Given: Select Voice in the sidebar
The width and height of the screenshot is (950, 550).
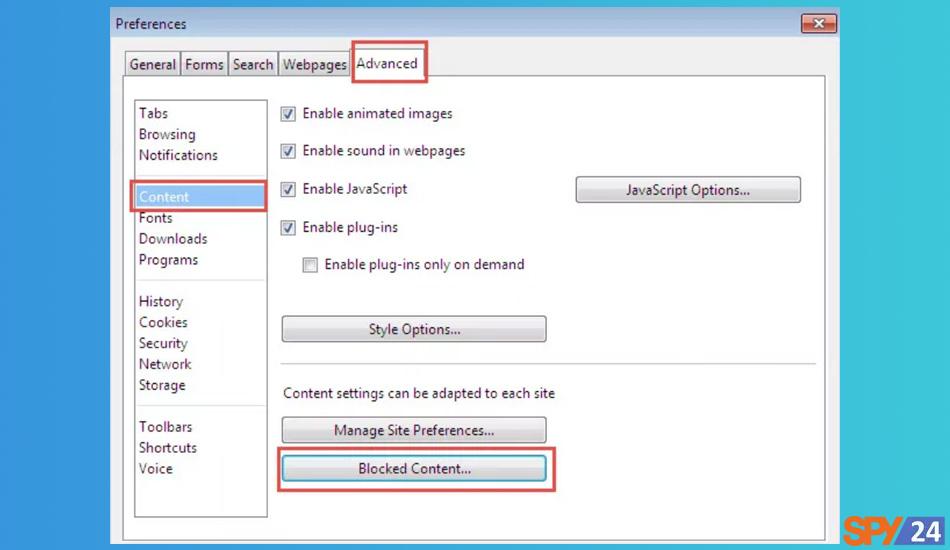Looking at the screenshot, I should point(156,469).
